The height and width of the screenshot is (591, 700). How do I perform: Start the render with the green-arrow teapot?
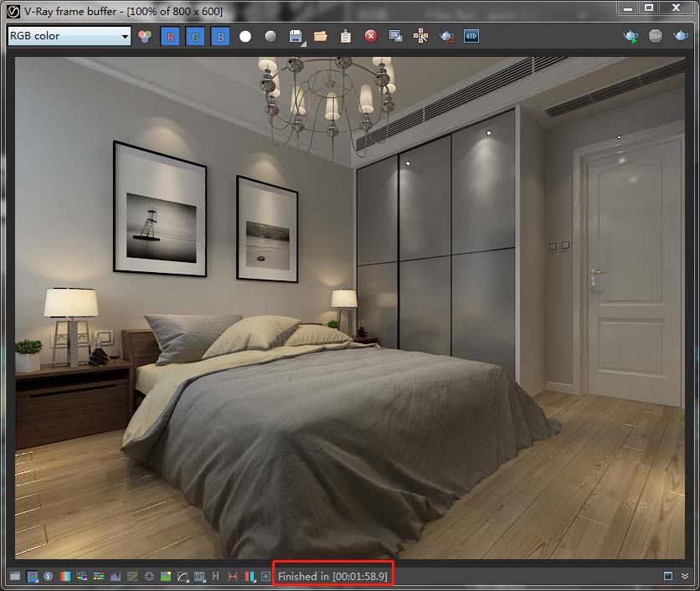coord(631,37)
